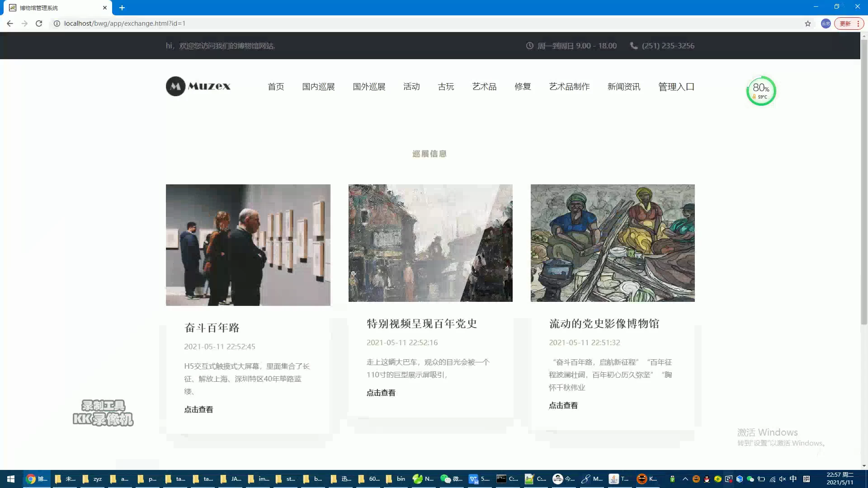
Task: Click the Muzex logo icon
Action: (175, 86)
